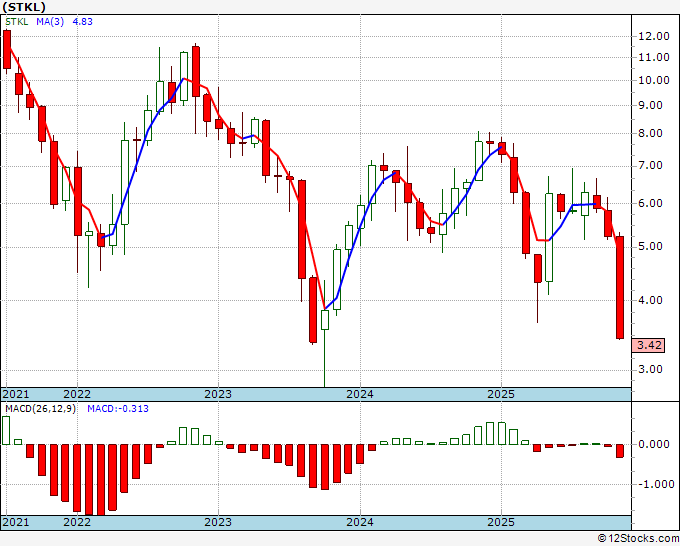Click the MA(3) legend label
Screen dimensions: 680x546
50,22
